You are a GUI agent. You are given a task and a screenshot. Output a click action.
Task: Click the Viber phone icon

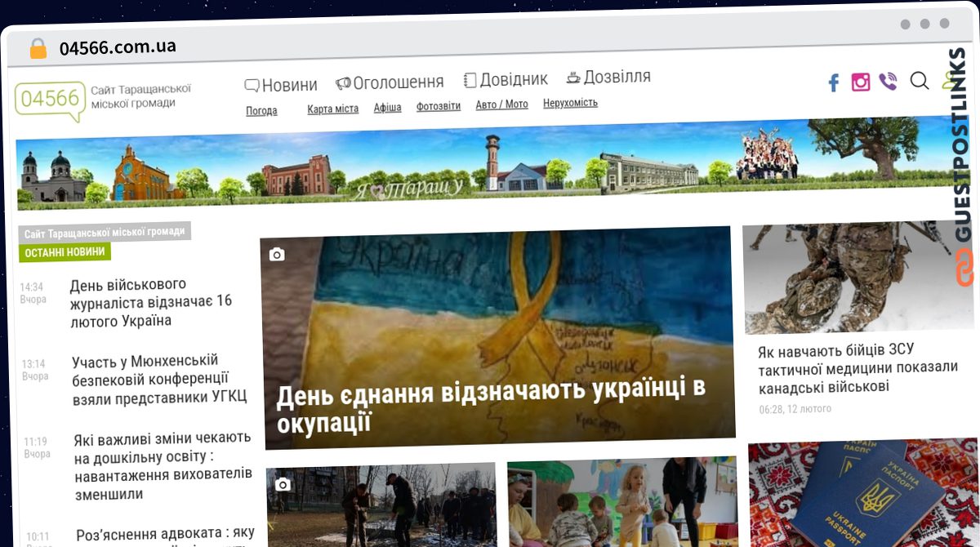tap(888, 82)
